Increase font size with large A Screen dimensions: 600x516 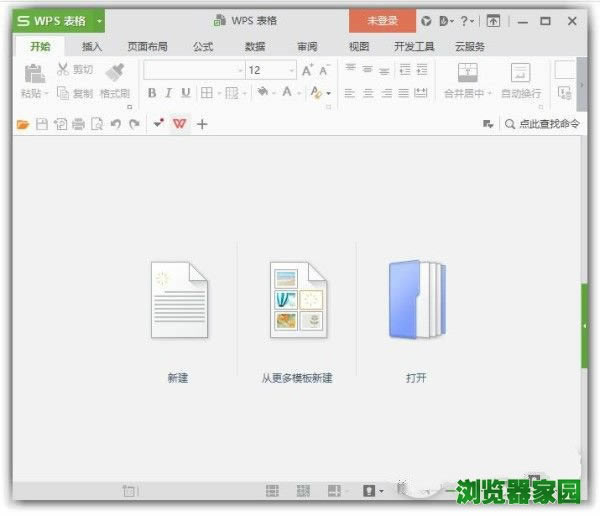pyautogui.click(x=307, y=70)
